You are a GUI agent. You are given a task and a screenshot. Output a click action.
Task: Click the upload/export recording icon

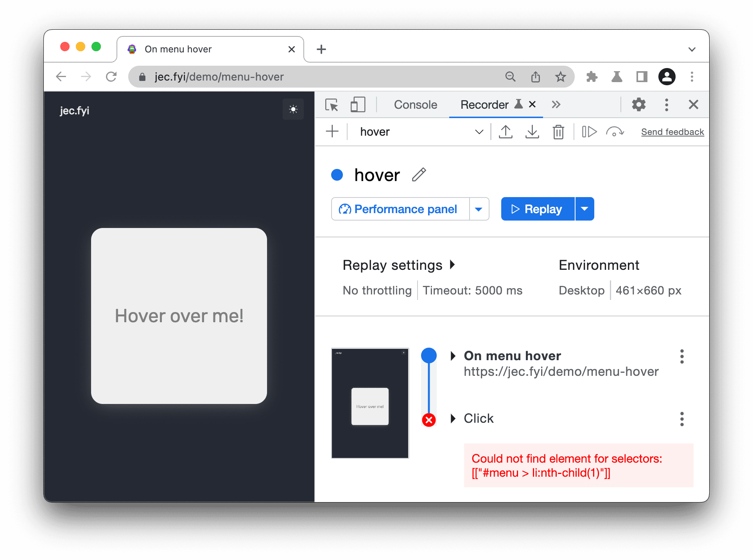pos(504,131)
